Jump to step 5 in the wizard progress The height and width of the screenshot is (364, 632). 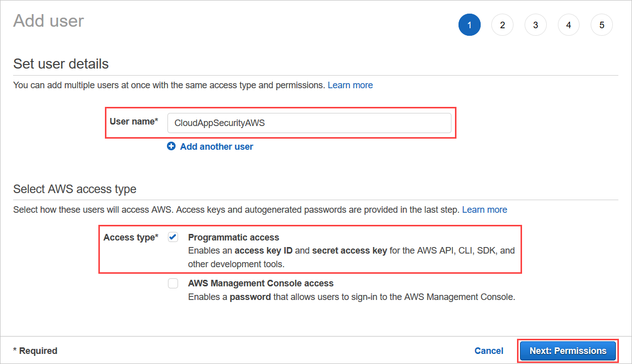[601, 25]
